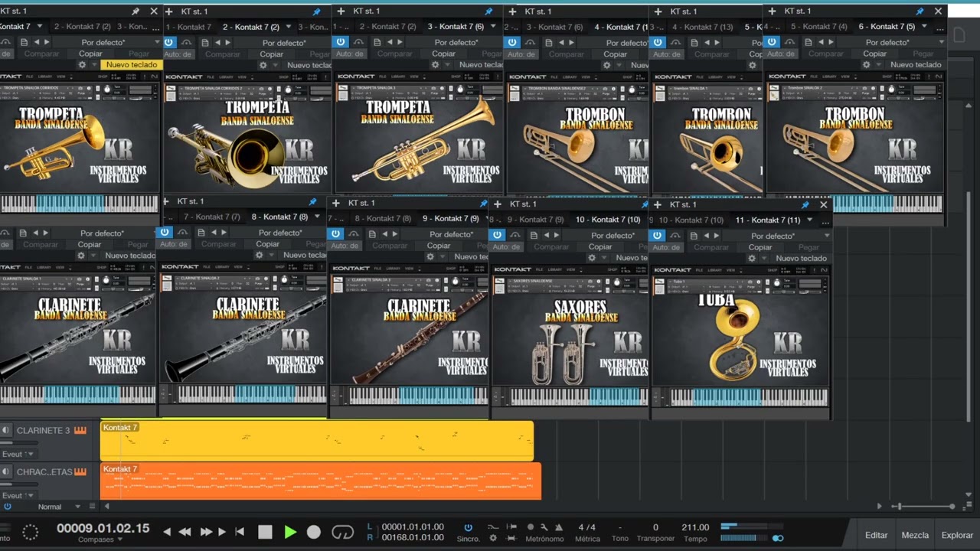
Task: Pin the 3 - Kontakt 7 (6) Trompeta window
Action: point(488,11)
